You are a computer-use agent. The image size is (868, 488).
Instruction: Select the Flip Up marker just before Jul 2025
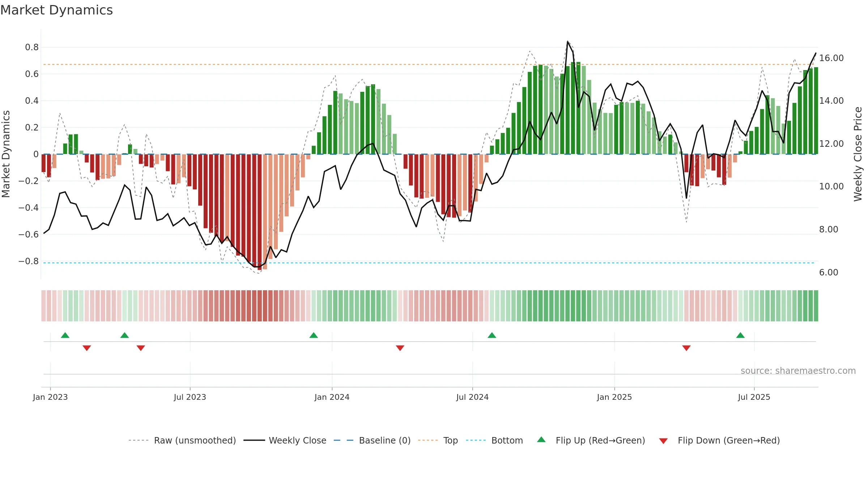(740, 335)
